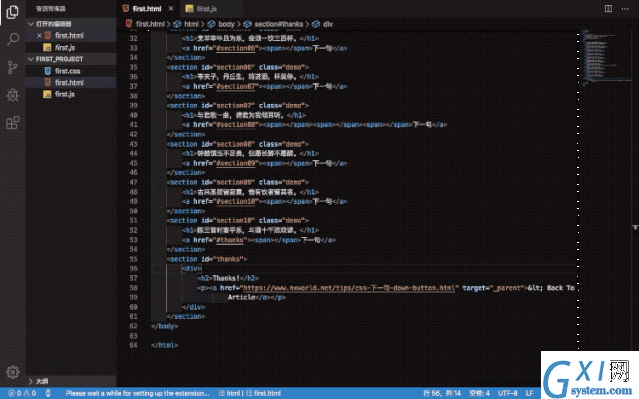Open the Explorer view in activity bar
The width and height of the screenshot is (639, 399).
(13, 12)
